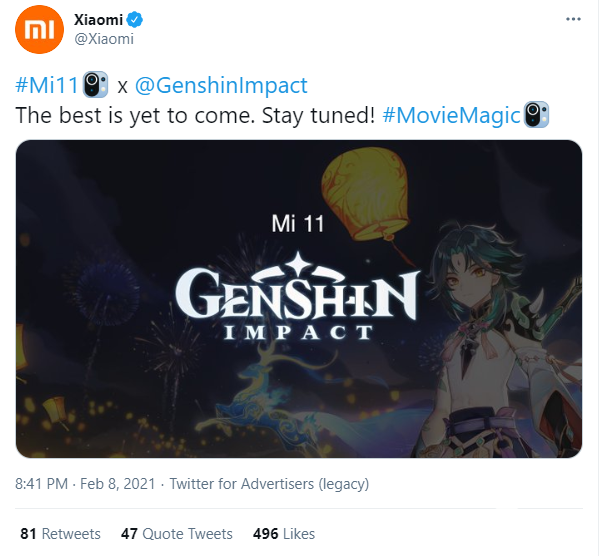Open the #Mi11 hashtag link
This screenshot has width=600, height=556.
pos(47,85)
